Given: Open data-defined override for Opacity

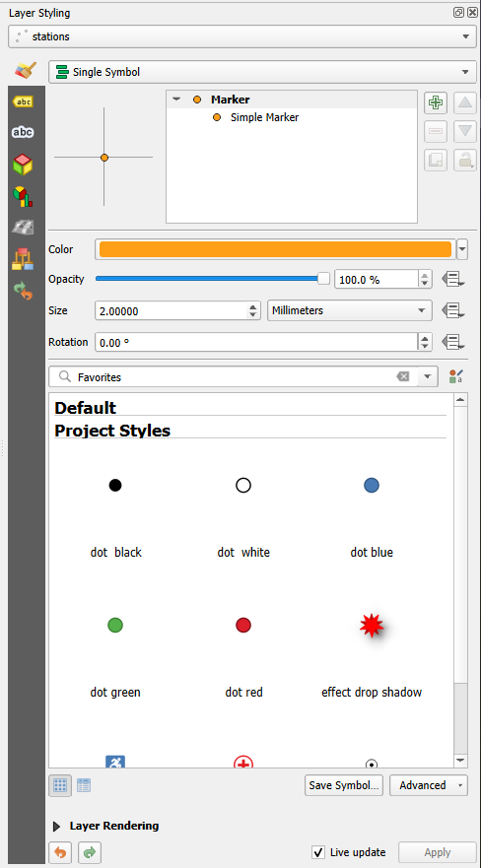Looking at the screenshot, I should tap(452, 280).
